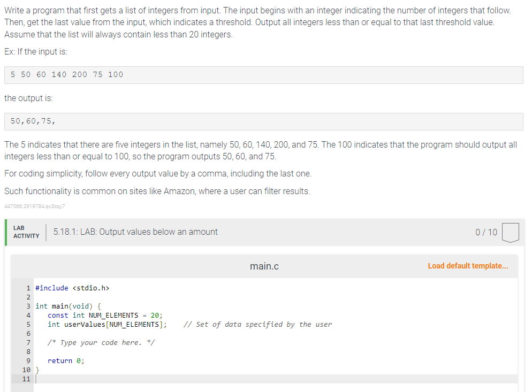This screenshot has height=392, width=532.
Task: Click the identifier text 447066.2919784.qx3zqy7
Action: click(35, 206)
